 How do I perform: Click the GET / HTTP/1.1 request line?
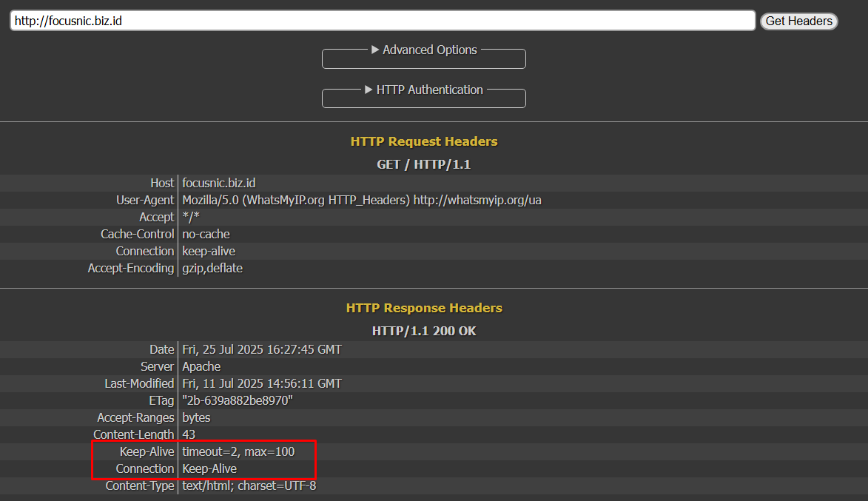[424, 164]
